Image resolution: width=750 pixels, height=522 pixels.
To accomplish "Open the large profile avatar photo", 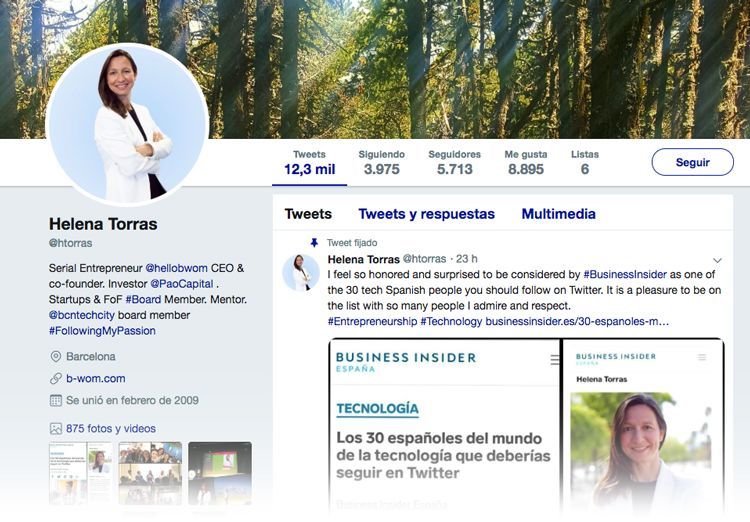I will [x=127, y=124].
